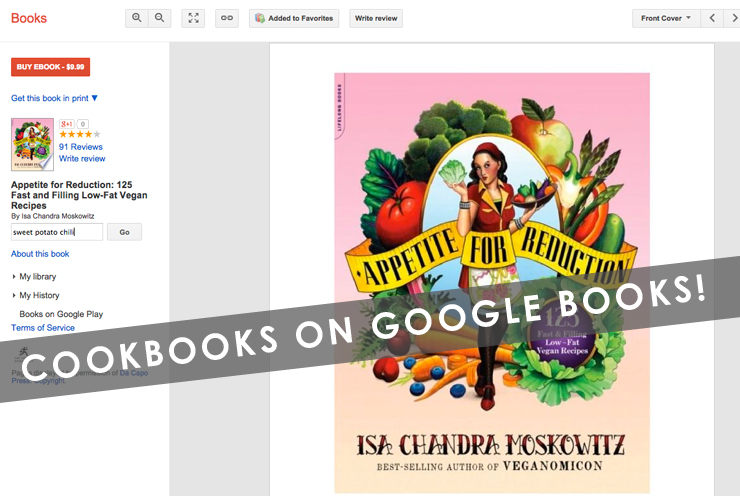The width and height of the screenshot is (740, 496).
Task: Click the +1 count bubble showing 0
Action: [x=83, y=124]
